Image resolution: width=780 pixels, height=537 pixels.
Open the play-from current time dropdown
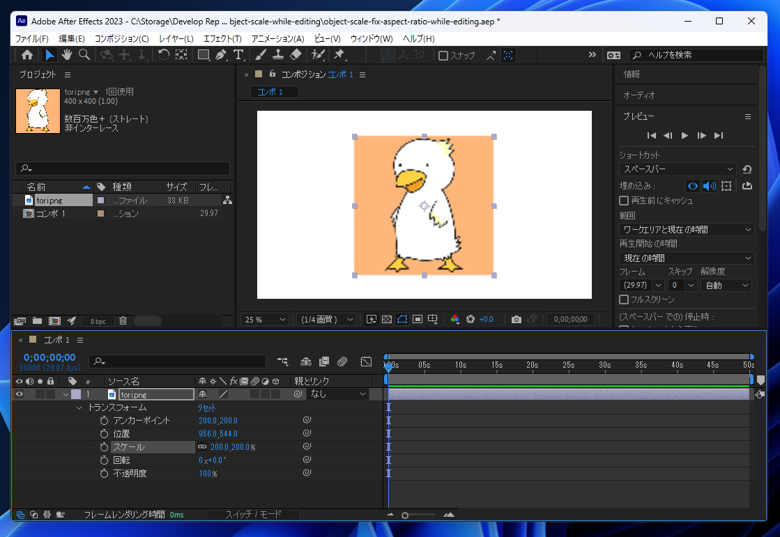coord(686,258)
